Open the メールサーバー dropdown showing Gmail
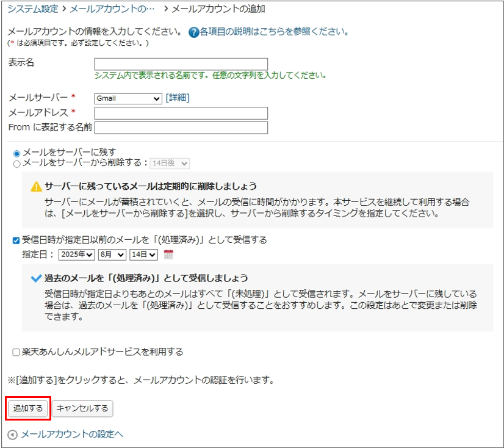Screen dimensions: 504x448 click(x=128, y=99)
